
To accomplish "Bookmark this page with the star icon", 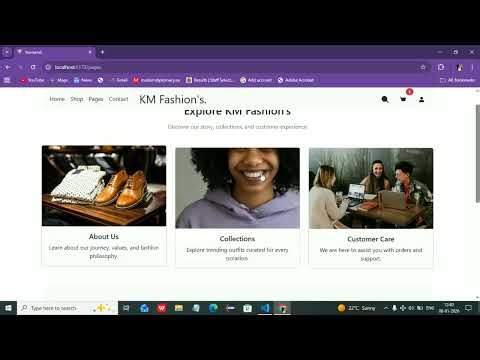I will click(x=423, y=67).
